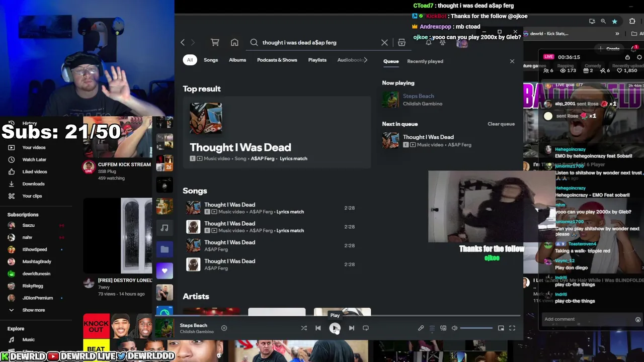Go back with the player's left arrow
Viewport: 644px width, 362px height.
tap(183, 43)
